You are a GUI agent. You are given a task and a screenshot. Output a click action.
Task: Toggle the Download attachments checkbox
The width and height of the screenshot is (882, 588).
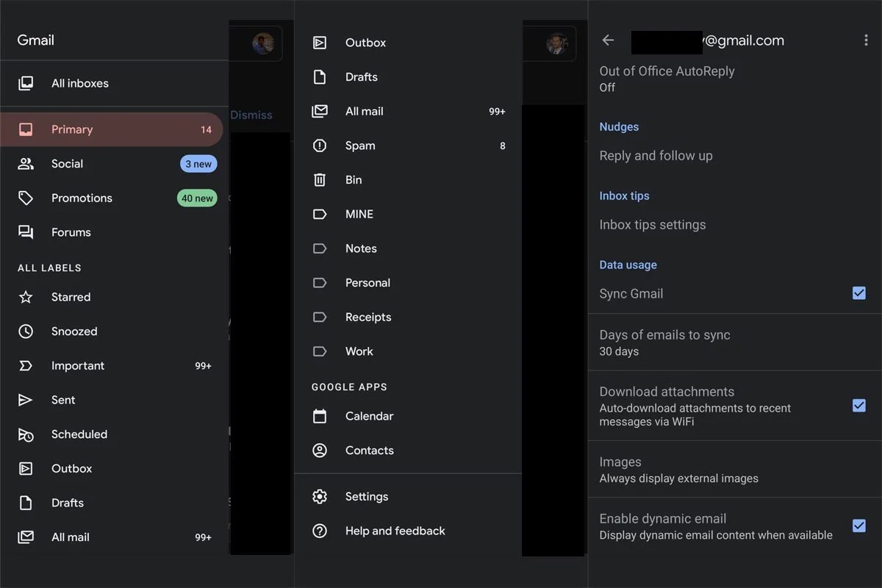(858, 406)
